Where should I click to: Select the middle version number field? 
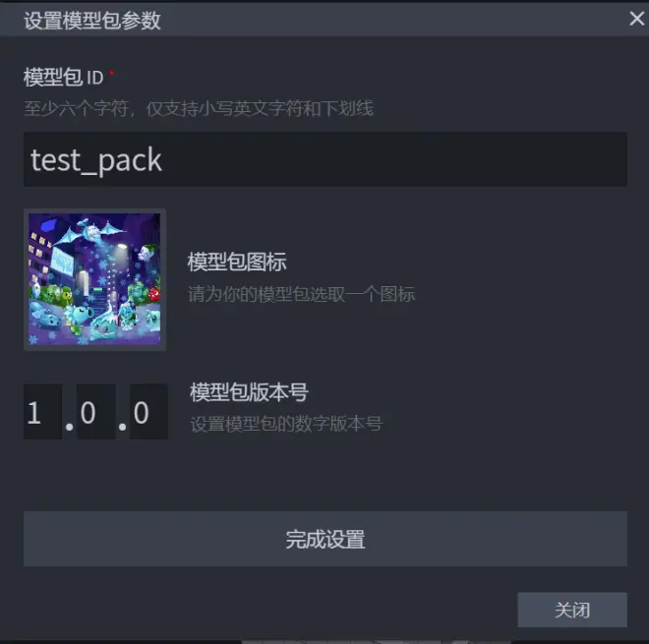96,412
